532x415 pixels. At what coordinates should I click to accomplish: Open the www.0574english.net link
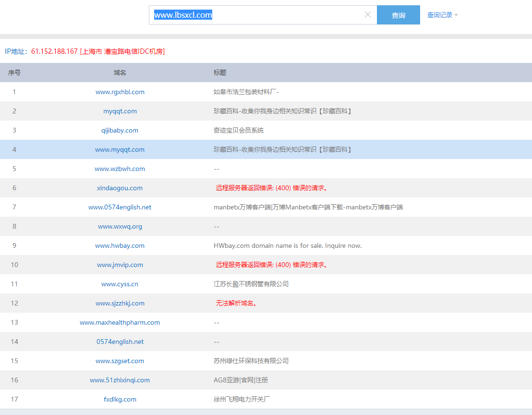(120, 207)
